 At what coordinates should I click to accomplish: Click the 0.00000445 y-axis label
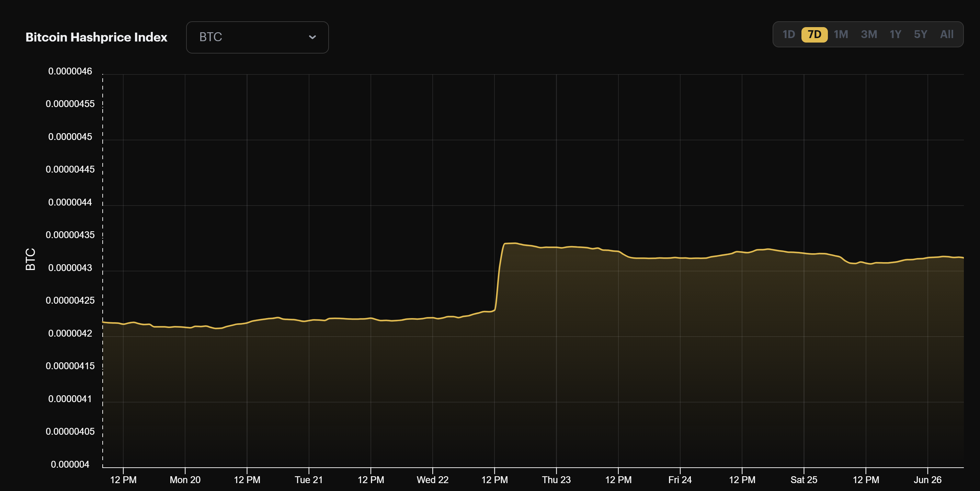pos(70,169)
